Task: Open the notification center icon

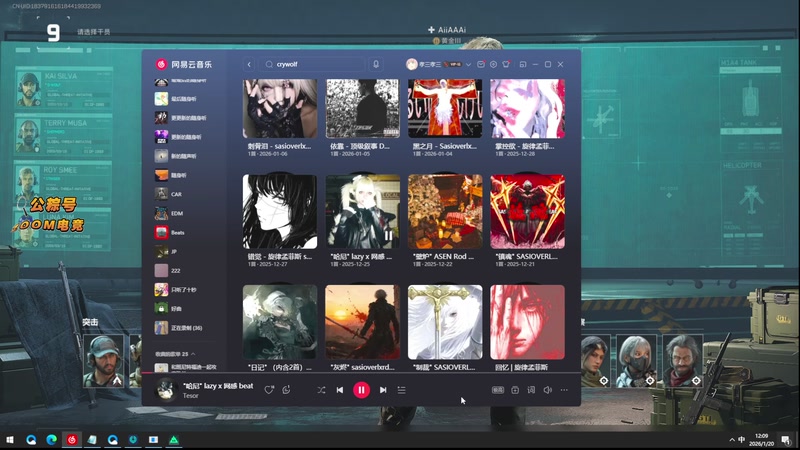Action: pos(786,440)
